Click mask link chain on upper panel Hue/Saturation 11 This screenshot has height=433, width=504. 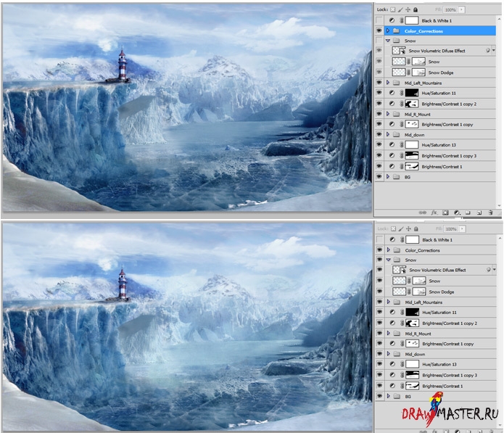[402, 93]
